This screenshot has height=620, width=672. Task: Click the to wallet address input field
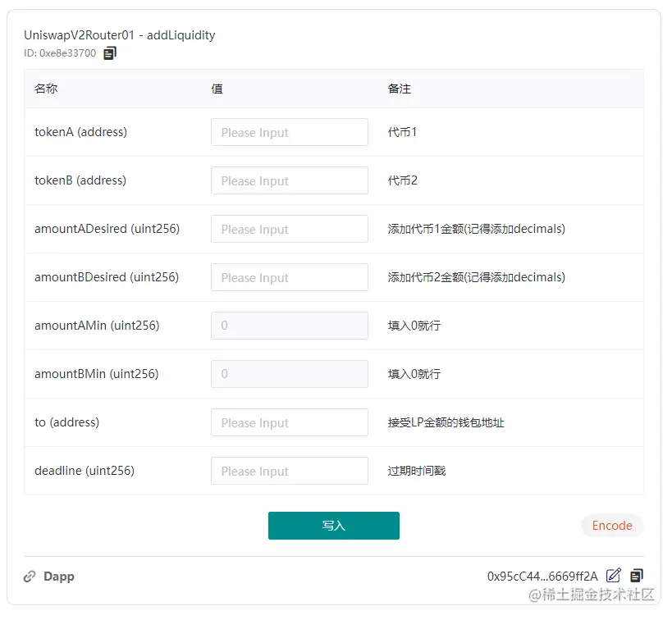[x=289, y=422]
